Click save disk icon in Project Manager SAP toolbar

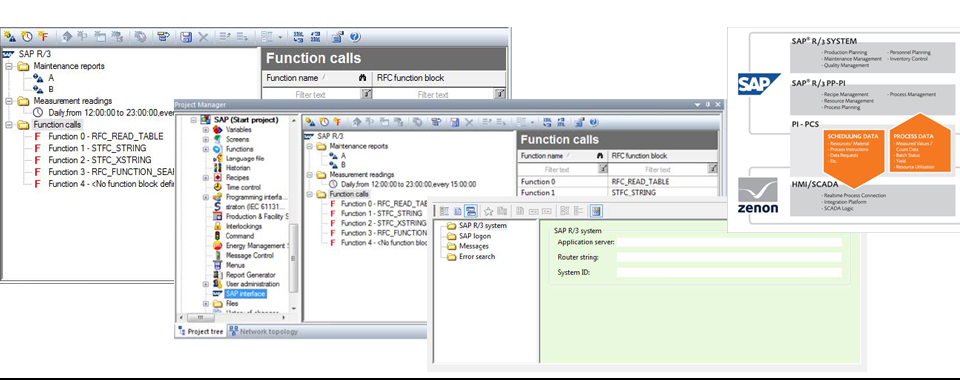[x=454, y=122]
